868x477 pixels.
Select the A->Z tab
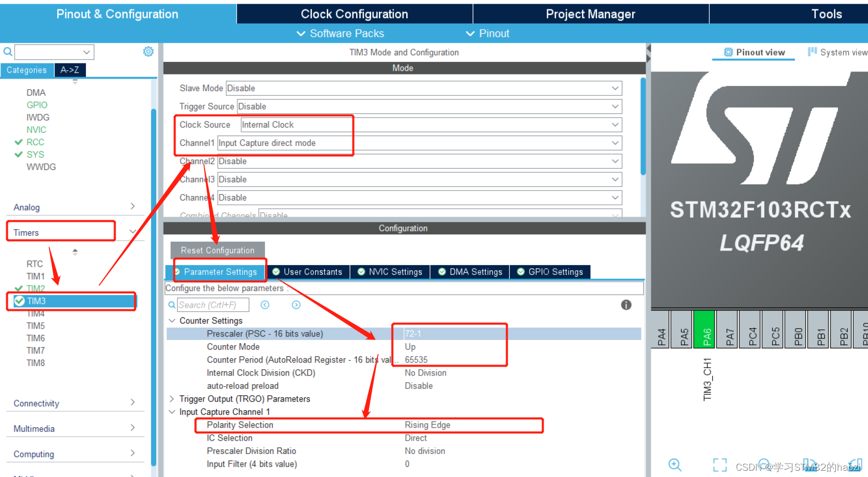point(70,70)
